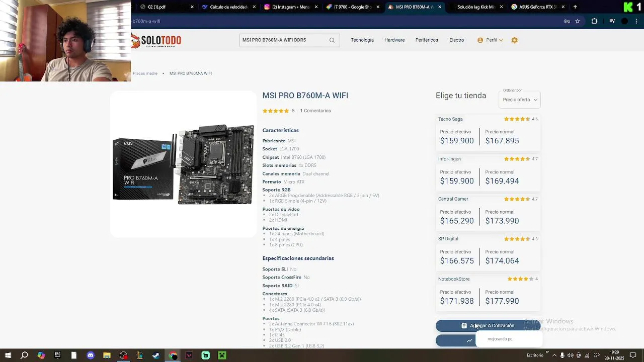644x362 pixels.
Task: Open the Periféricos menu
Action: point(427,40)
